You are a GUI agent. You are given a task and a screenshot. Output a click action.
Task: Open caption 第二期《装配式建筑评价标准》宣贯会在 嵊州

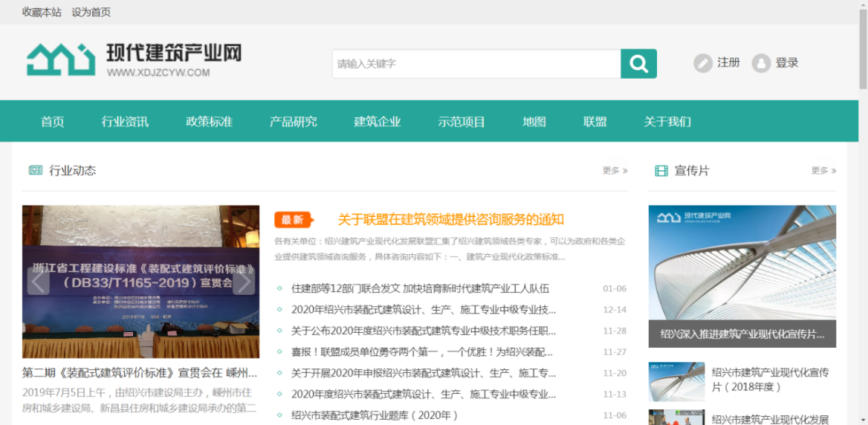point(140,372)
